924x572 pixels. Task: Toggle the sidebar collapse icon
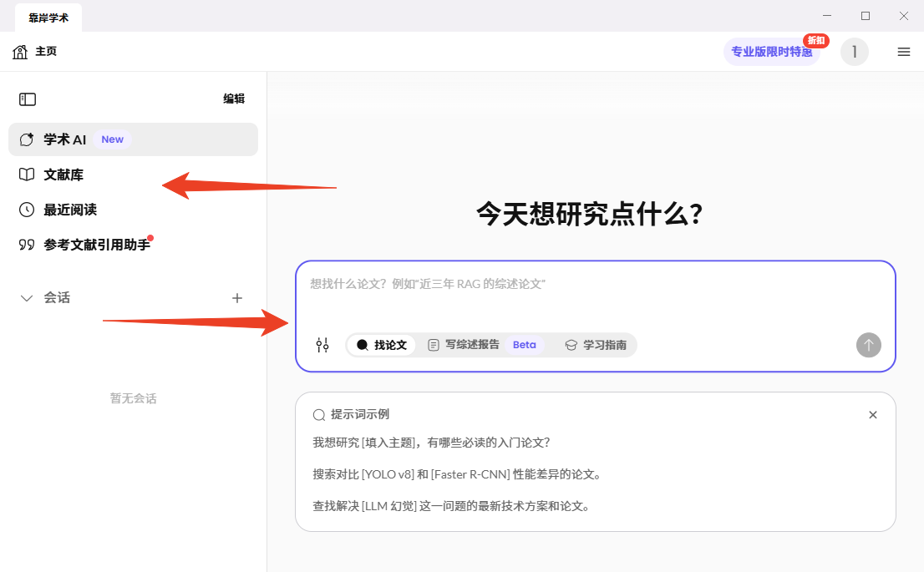click(28, 99)
